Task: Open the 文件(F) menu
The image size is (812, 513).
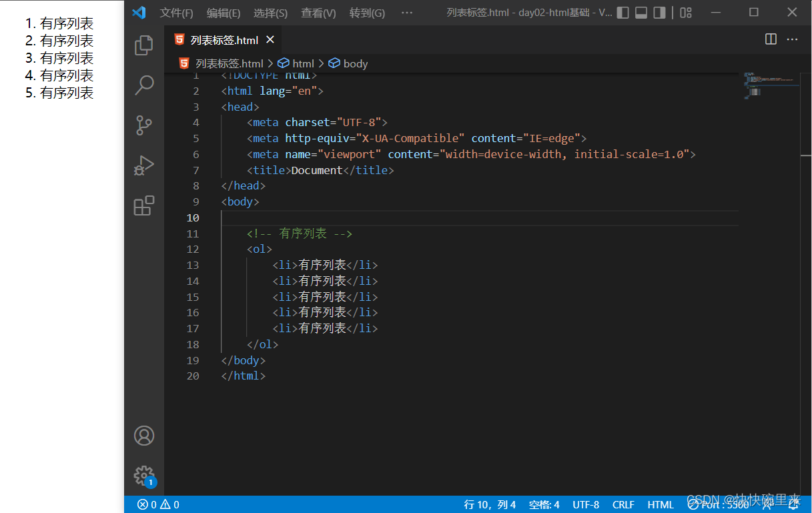Action: (x=177, y=13)
